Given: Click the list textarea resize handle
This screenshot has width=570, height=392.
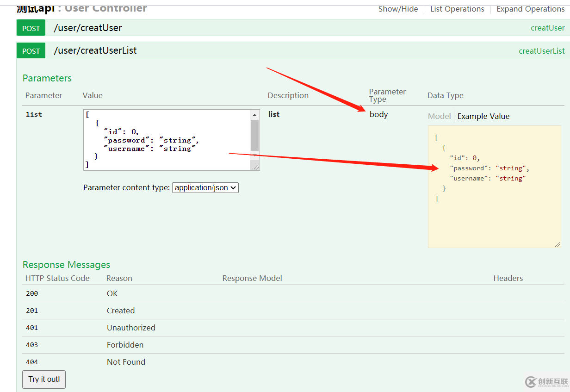Looking at the screenshot, I should click(x=255, y=166).
